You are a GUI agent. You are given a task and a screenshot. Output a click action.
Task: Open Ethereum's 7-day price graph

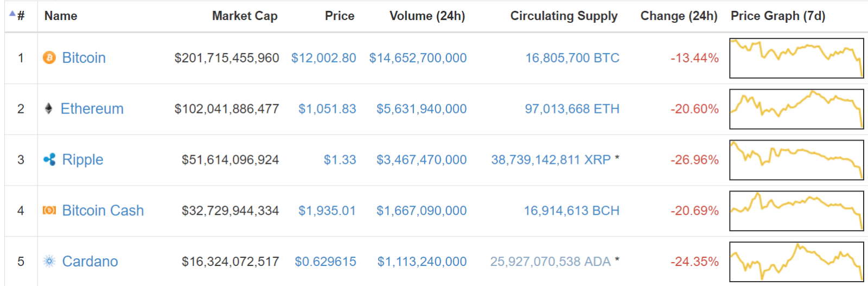pos(796,109)
